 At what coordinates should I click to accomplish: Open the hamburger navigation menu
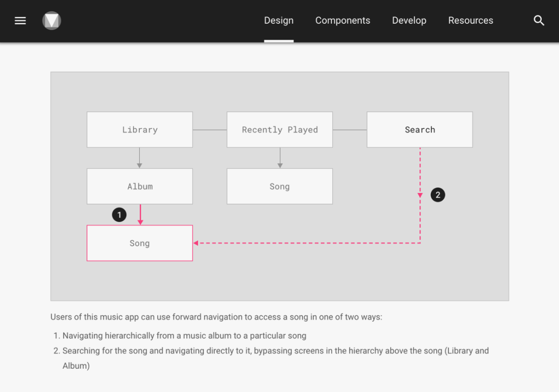(20, 21)
